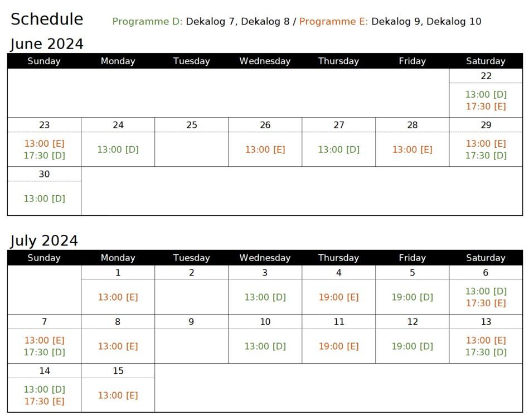This screenshot has height=420, width=529.
Task: Select 13:00 [E] showing on June 26
Action: click(x=265, y=149)
